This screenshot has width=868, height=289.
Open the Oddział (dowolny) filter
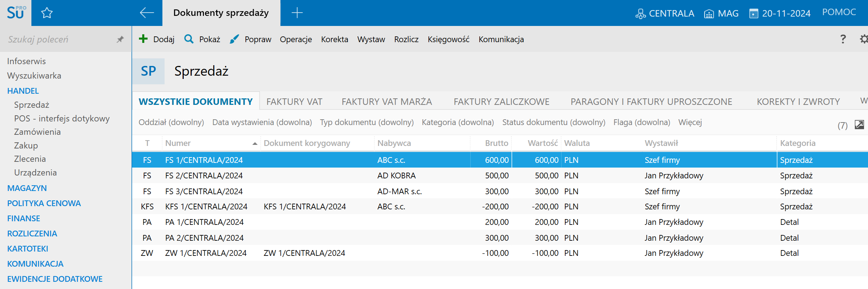pyautogui.click(x=171, y=122)
